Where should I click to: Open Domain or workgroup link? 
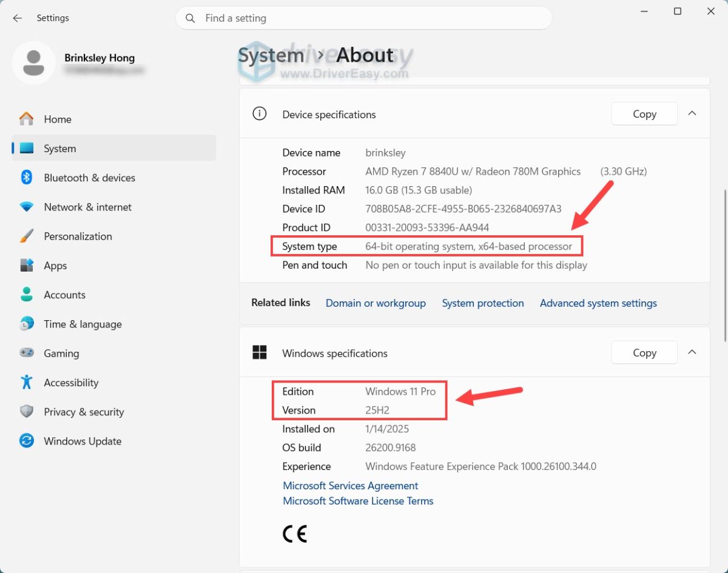(376, 303)
